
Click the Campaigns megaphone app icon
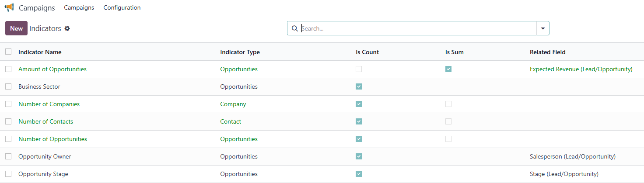(x=9, y=7)
